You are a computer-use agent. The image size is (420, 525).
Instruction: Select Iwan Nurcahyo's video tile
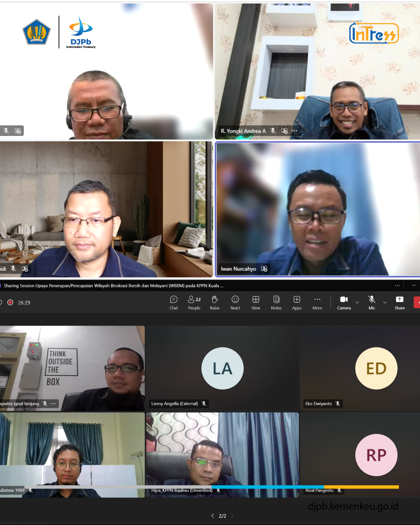point(318,209)
